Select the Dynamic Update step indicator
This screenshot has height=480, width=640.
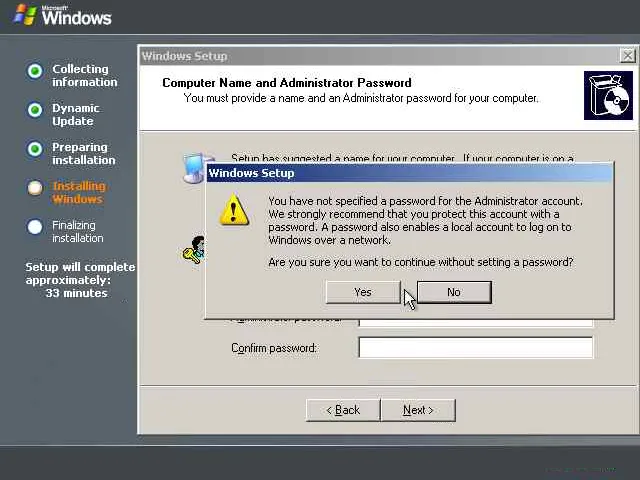(35, 110)
